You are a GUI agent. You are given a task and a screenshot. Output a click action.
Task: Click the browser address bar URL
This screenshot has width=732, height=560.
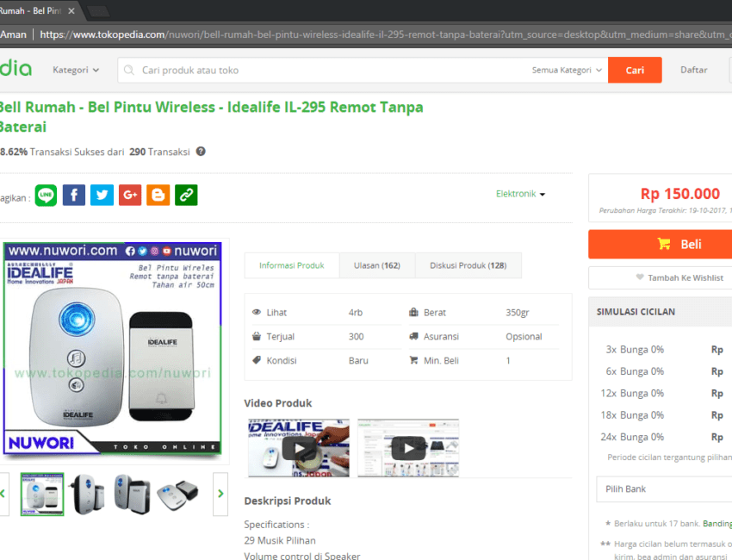(386, 34)
